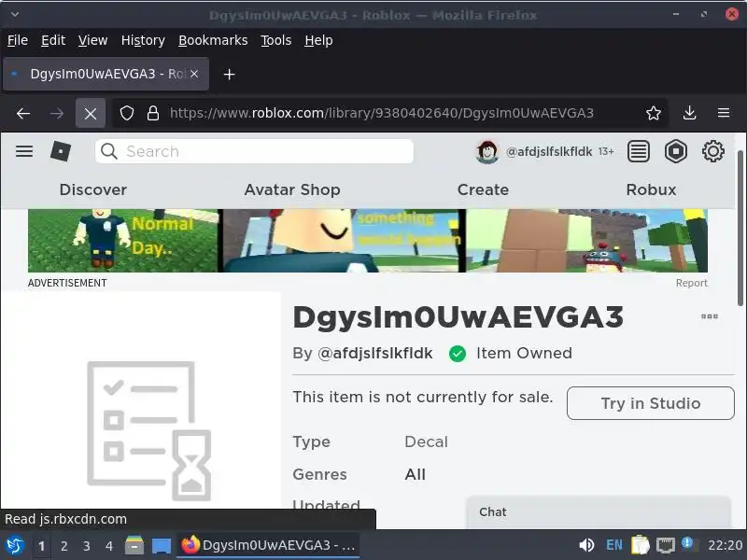747x560 pixels.
Task: Open the View menu
Action: coord(92,40)
